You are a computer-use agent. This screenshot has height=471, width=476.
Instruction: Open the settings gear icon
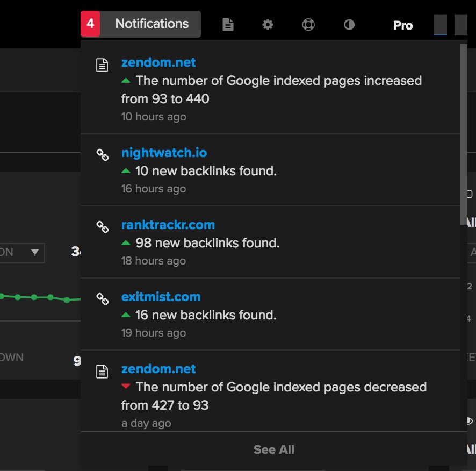tap(268, 24)
